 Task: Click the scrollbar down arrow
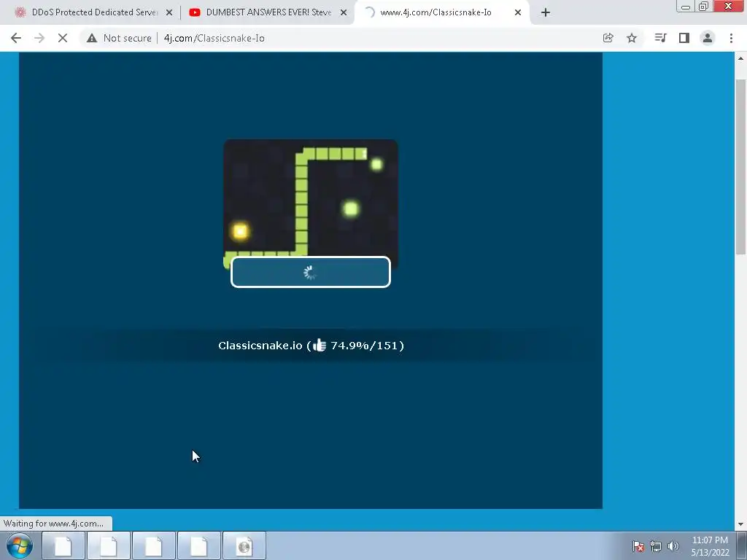741,524
